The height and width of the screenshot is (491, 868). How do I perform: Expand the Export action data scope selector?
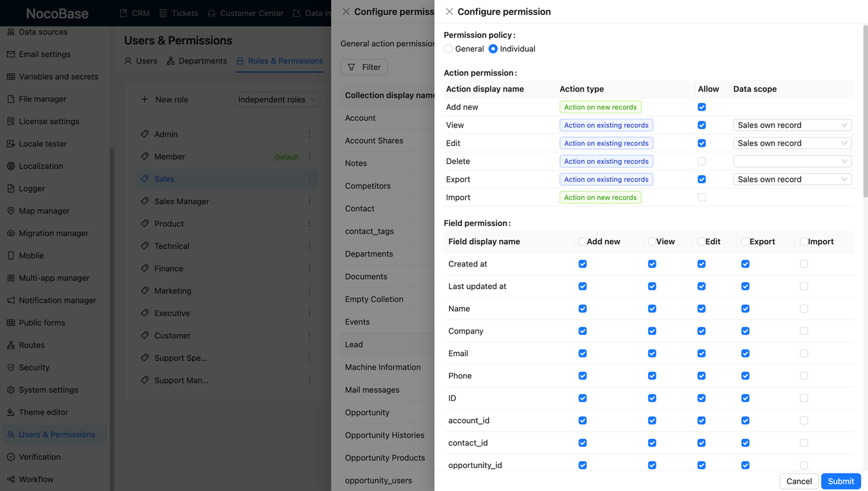pyautogui.click(x=792, y=178)
